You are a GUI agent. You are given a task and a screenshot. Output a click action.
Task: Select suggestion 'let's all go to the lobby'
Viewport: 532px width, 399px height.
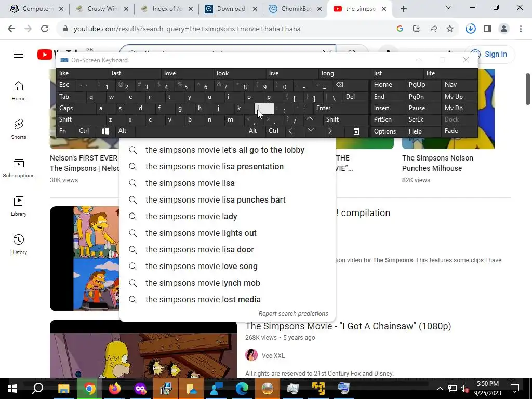coord(228,150)
